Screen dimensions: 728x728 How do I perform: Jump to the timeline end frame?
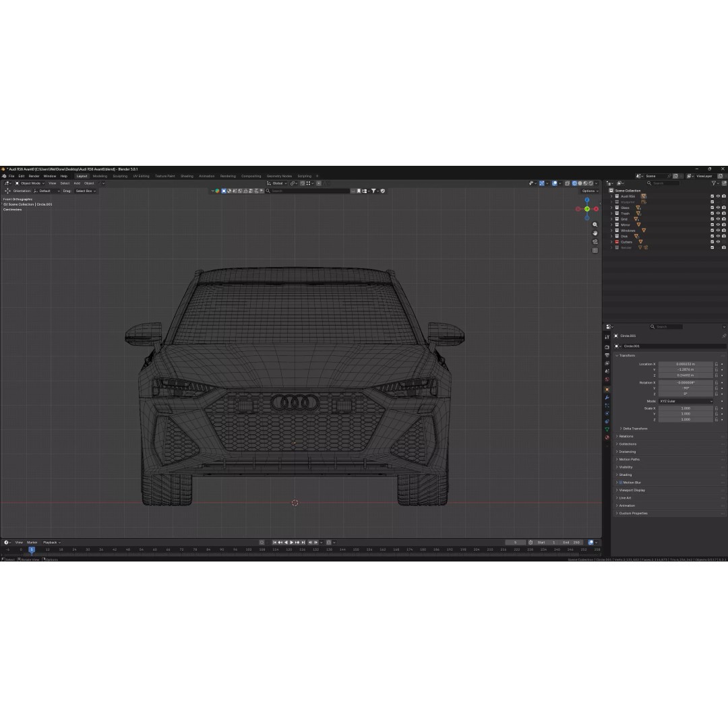tap(303, 542)
